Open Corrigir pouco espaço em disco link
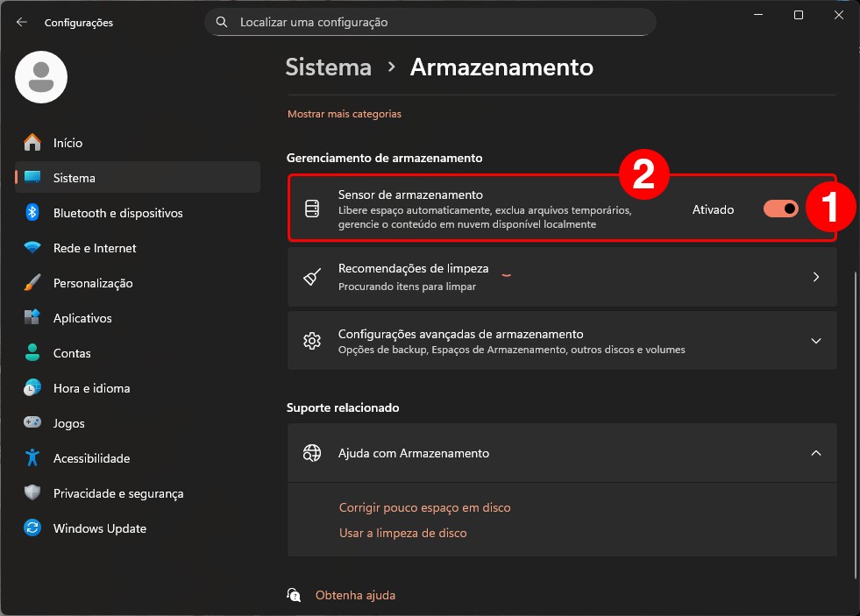This screenshot has width=860, height=616. [424, 507]
